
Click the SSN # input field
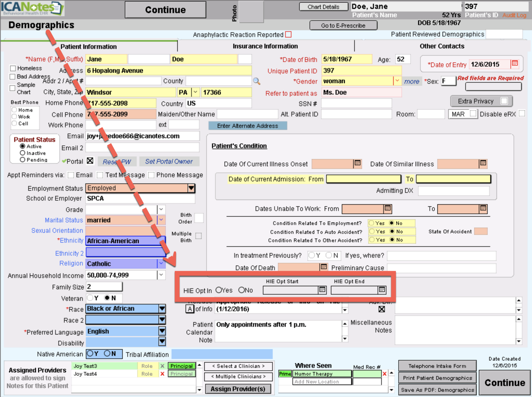click(x=356, y=104)
